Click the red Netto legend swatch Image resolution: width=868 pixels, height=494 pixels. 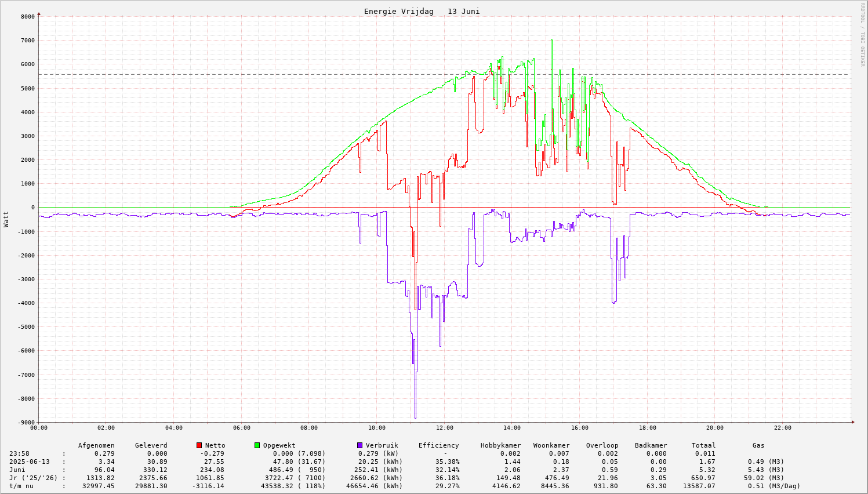[199, 445]
